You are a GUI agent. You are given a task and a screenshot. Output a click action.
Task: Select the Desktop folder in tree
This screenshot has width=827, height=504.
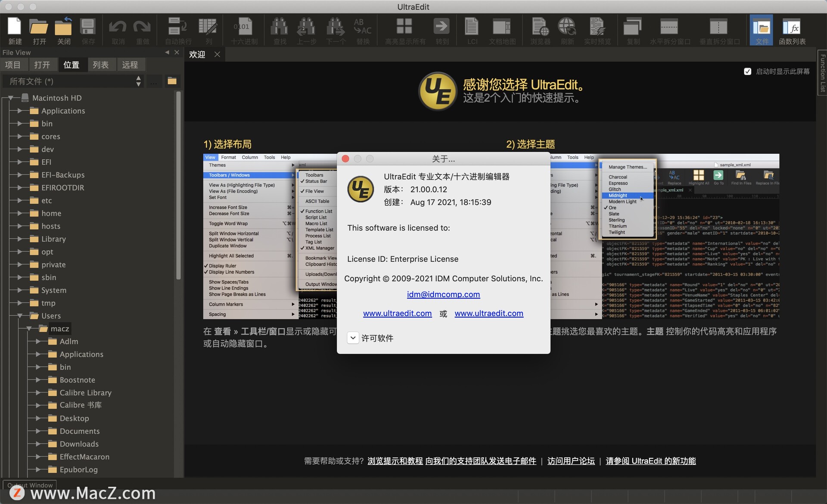74,418
